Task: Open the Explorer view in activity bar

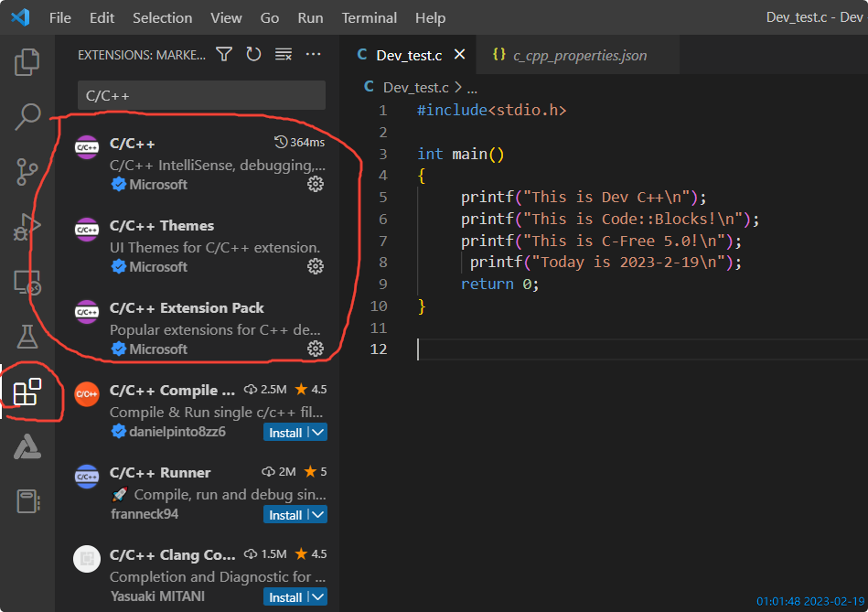Action: tap(27, 62)
